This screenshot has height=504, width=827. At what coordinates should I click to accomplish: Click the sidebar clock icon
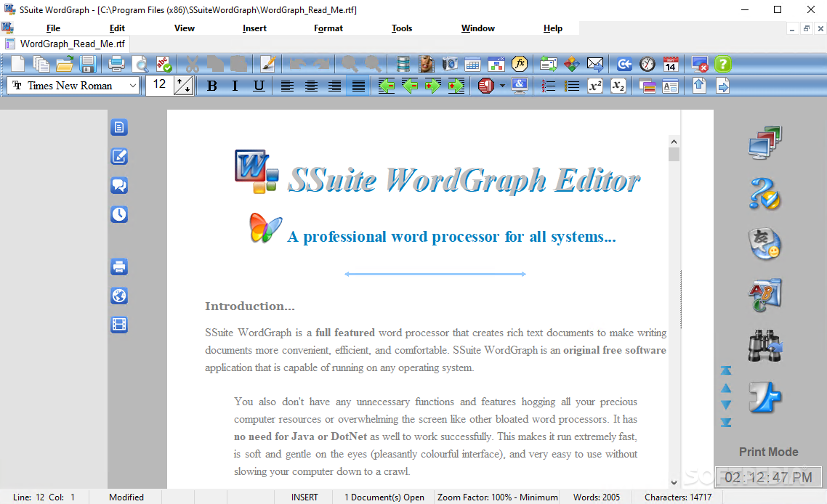tap(119, 214)
